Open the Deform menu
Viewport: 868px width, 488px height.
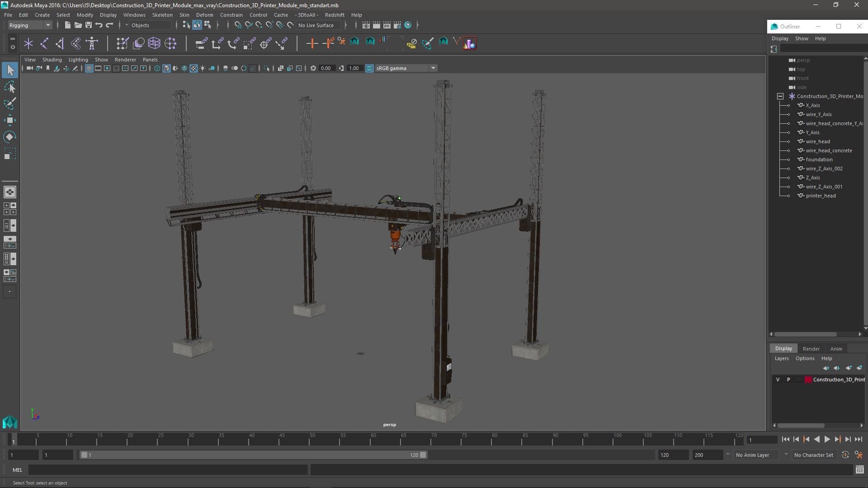point(204,15)
